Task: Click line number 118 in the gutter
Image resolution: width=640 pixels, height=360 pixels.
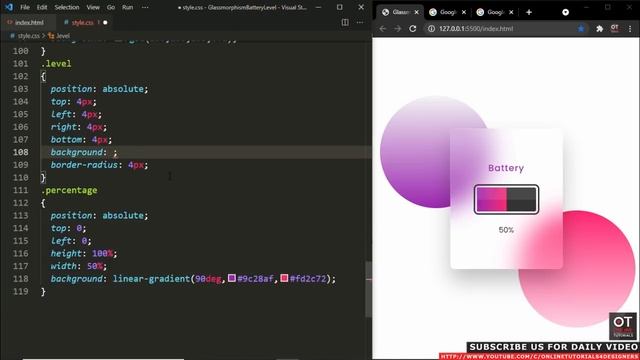Action: 20,279
